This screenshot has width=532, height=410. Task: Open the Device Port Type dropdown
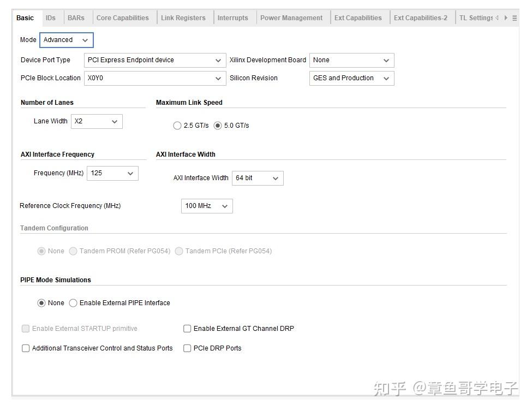click(218, 60)
